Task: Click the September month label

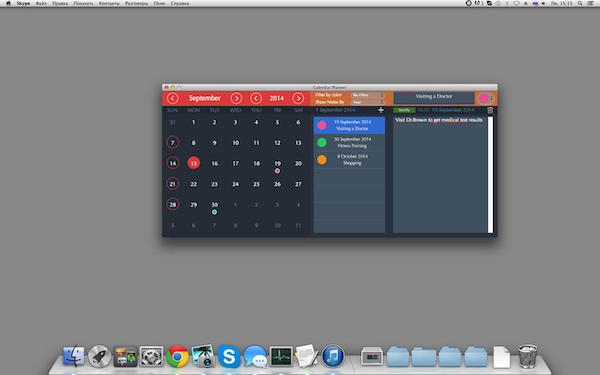Action: [205, 98]
